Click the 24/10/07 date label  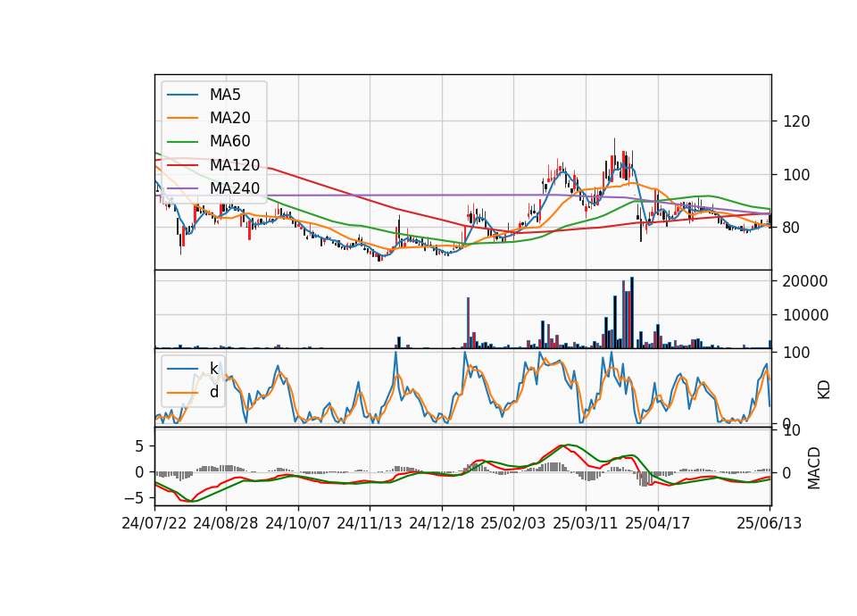298,523
